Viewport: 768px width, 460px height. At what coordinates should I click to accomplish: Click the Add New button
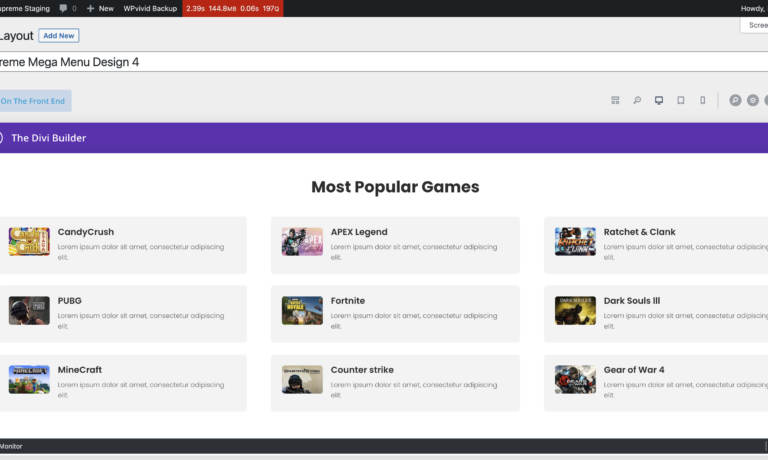(59, 36)
